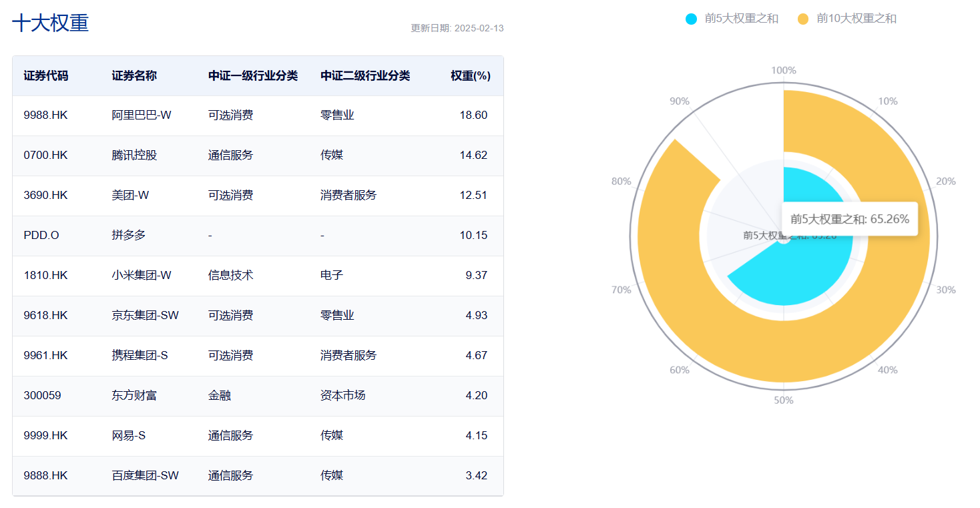Click the 东方财富 security name
Image resolution: width=980 pixels, height=508 pixels.
tap(134, 395)
